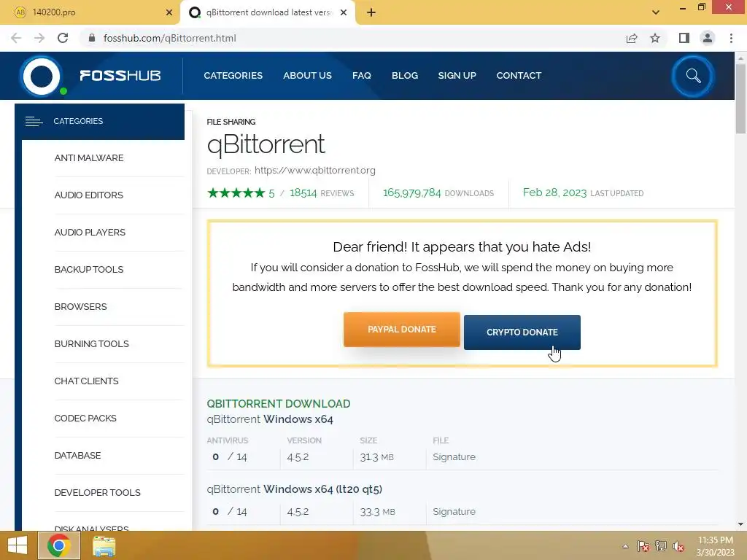This screenshot has height=560, width=747.
Task: Click the padlock site info icon
Action: [92, 38]
